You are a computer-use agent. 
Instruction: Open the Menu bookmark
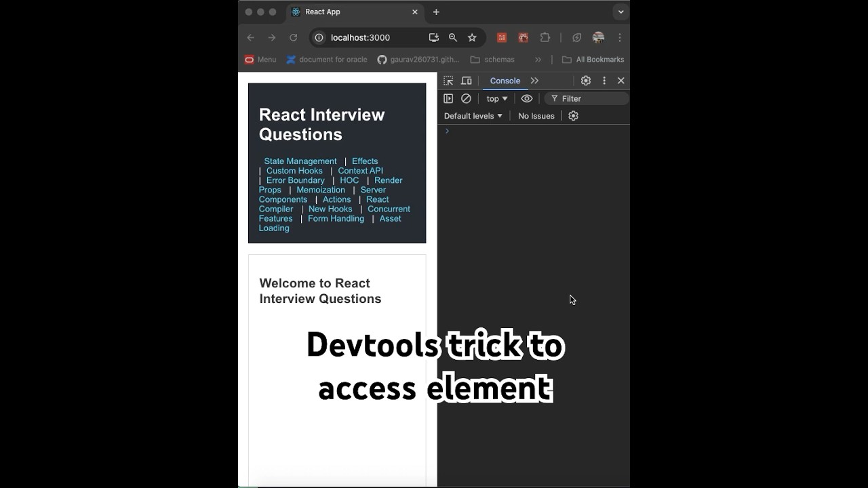(260, 60)
